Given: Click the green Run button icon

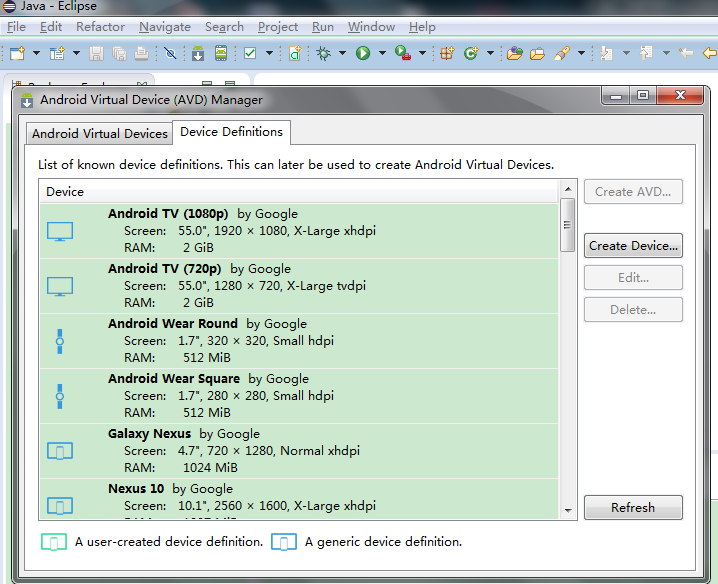Looking at the screenshot, I should click(x=363, y=53).
